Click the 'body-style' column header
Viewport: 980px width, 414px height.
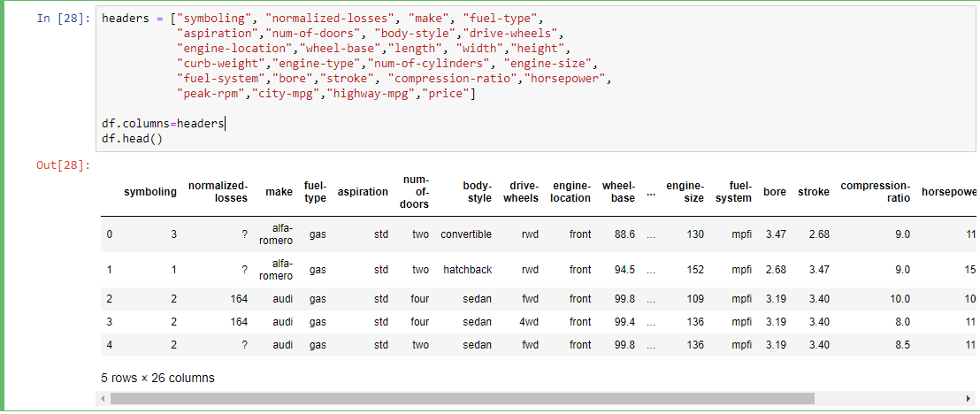tap(478, 192)
